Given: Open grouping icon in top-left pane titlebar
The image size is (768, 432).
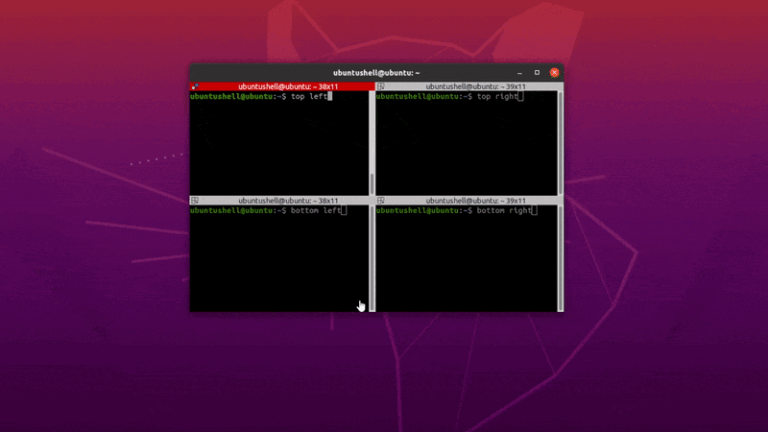Looking at the screenshot, I should (x=195, y=87).
